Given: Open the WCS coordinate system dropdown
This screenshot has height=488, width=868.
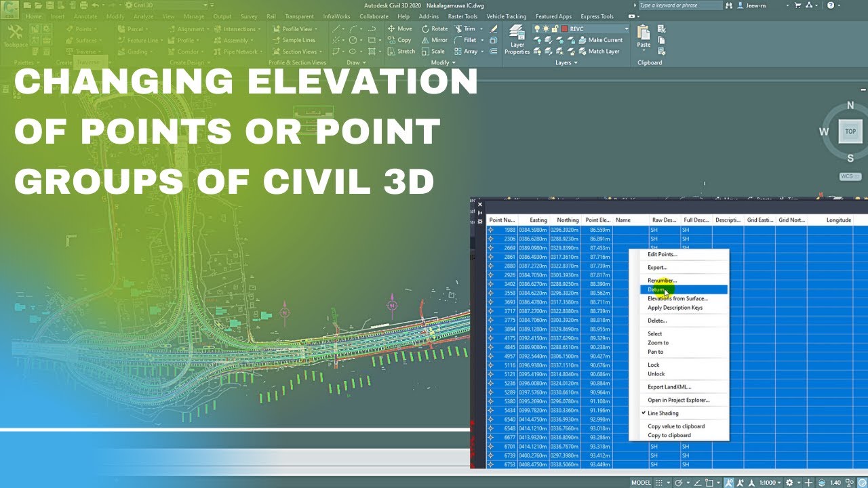Looking at the screenshot, I should [850, 176].
